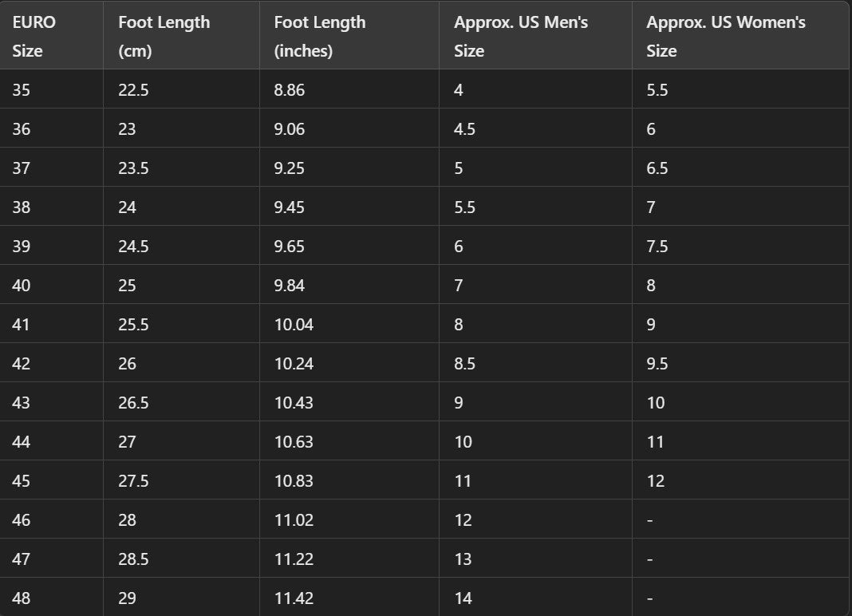The image size is (852, 616).
Task: Select the EURO size 35 cell
Action: (x=22, y=90)
